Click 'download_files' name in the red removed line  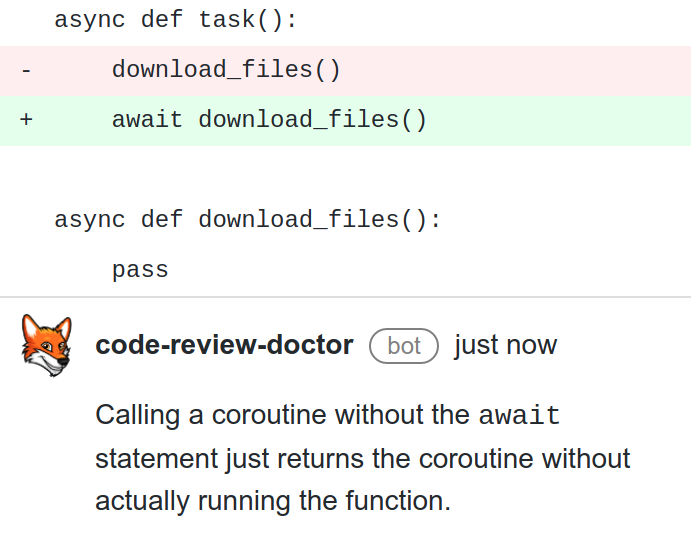[212, 70]
